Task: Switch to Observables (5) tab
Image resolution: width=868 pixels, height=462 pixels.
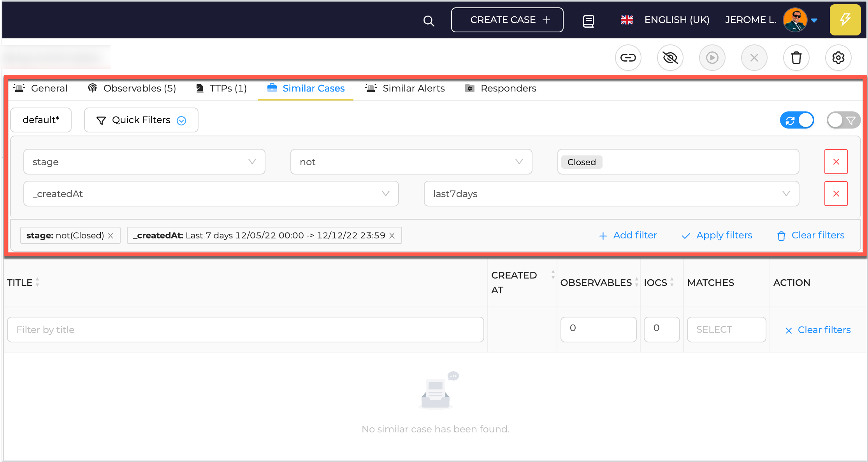Action: click(x=132, y=88)
